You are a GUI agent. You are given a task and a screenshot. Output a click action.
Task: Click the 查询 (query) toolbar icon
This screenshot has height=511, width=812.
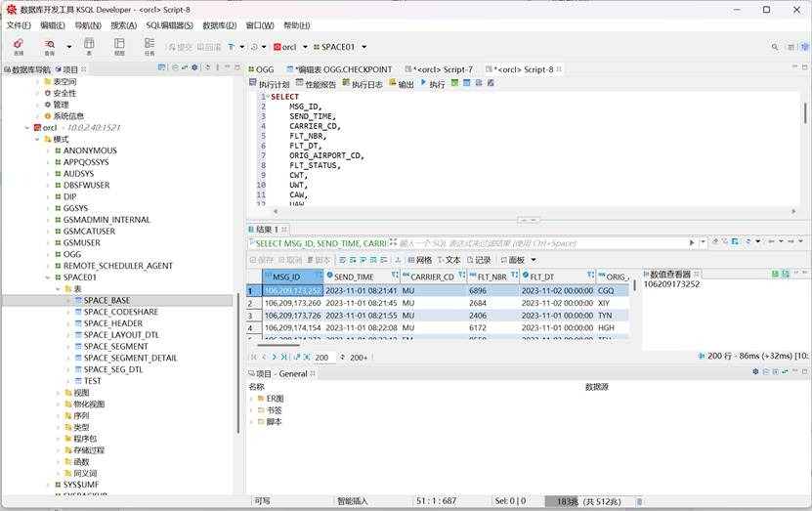(50, 46)
